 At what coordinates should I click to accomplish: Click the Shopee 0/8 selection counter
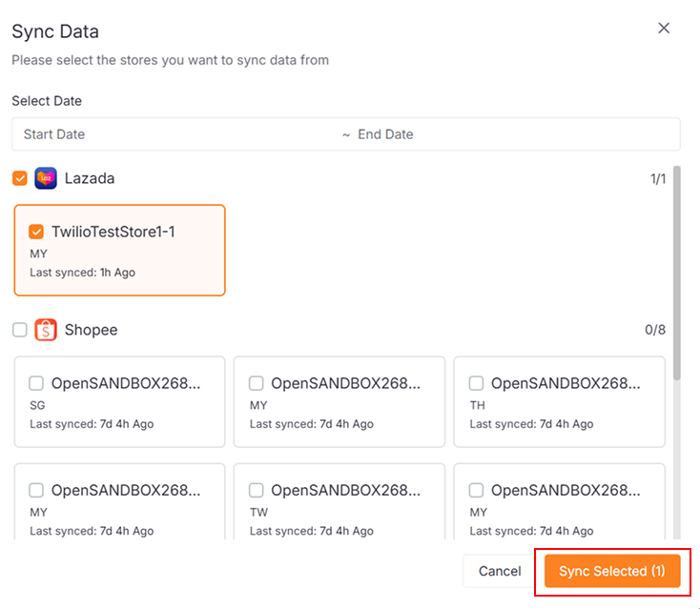point(655,330)
